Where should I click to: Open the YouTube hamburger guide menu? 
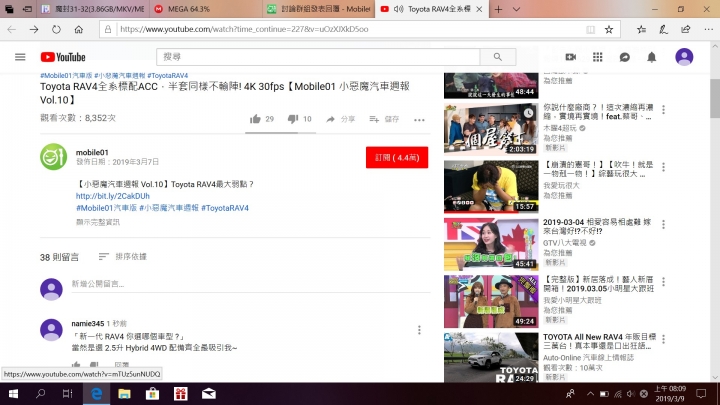point(20,57)
